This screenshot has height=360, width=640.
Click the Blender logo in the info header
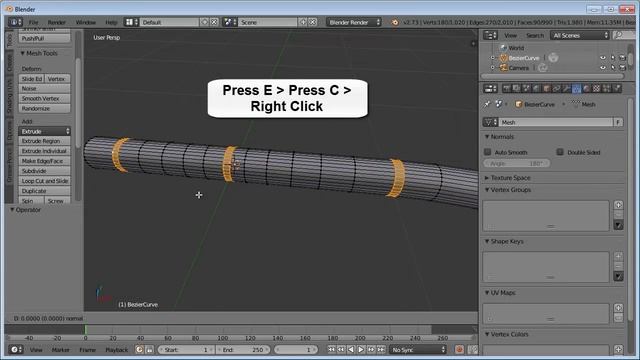395,22
